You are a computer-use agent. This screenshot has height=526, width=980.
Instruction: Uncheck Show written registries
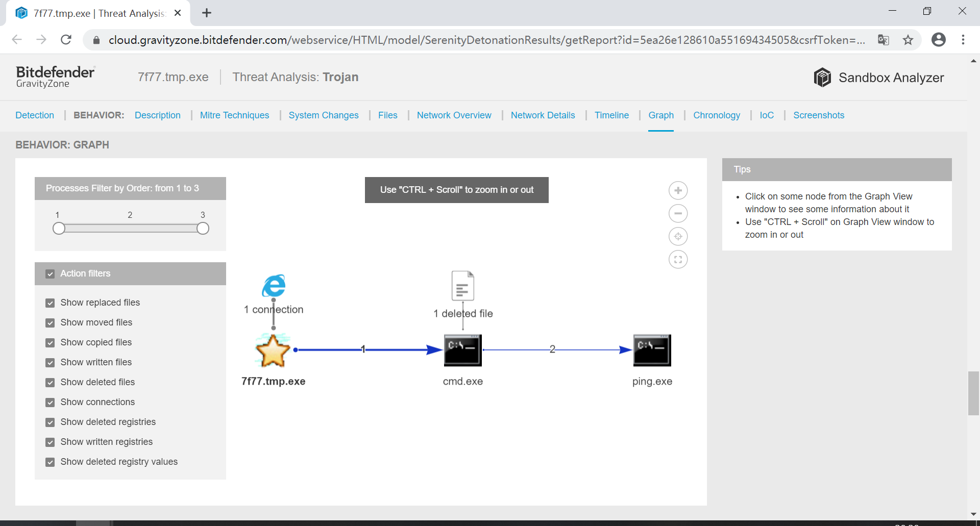[50, 442]
